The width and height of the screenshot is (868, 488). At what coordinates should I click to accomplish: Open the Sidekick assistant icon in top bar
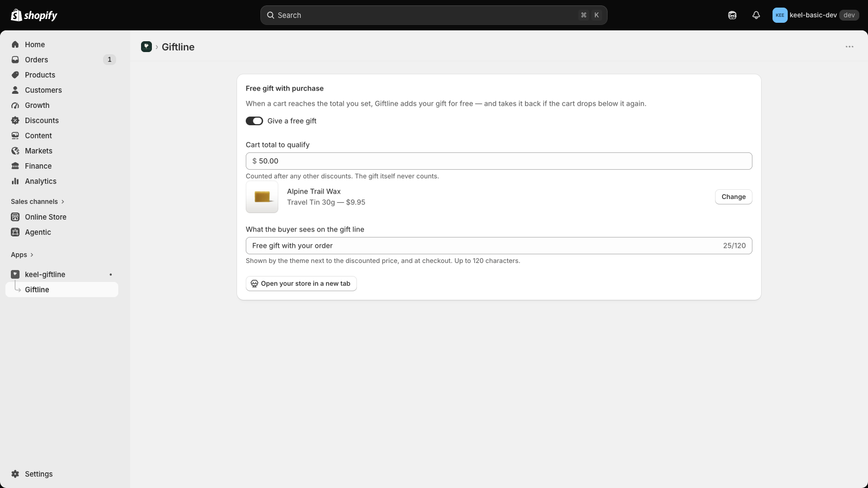732,15
